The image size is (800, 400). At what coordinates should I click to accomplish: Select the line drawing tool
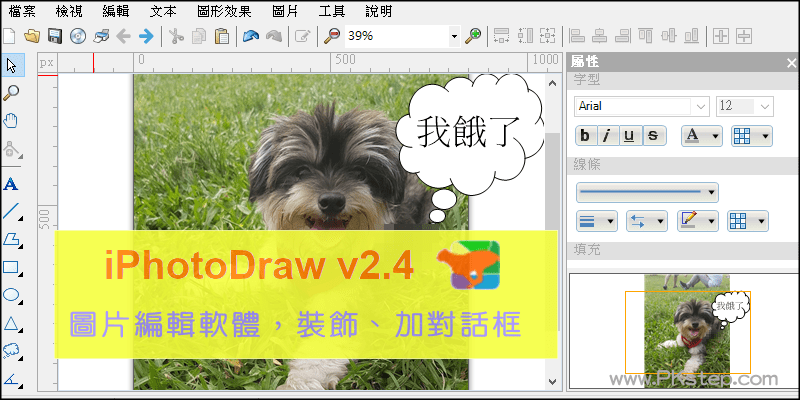click(x=11, y=211)
